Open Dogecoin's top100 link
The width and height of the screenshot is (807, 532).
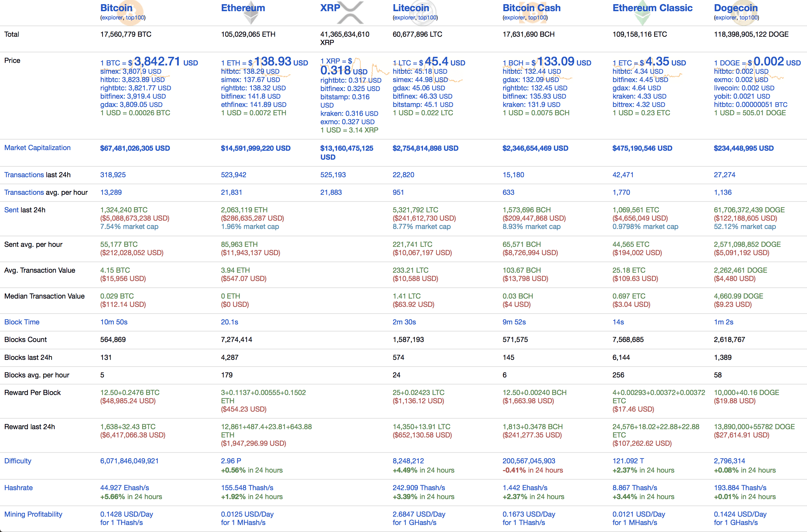coord(749,18)
